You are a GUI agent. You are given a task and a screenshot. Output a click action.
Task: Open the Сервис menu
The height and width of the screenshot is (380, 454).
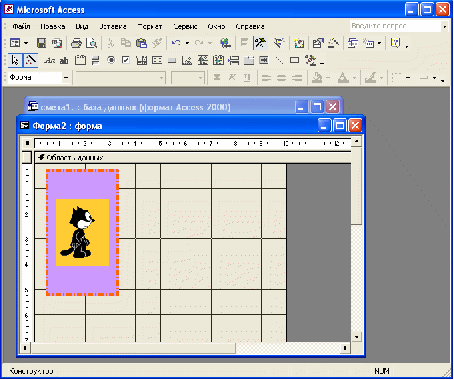[185, 26]
